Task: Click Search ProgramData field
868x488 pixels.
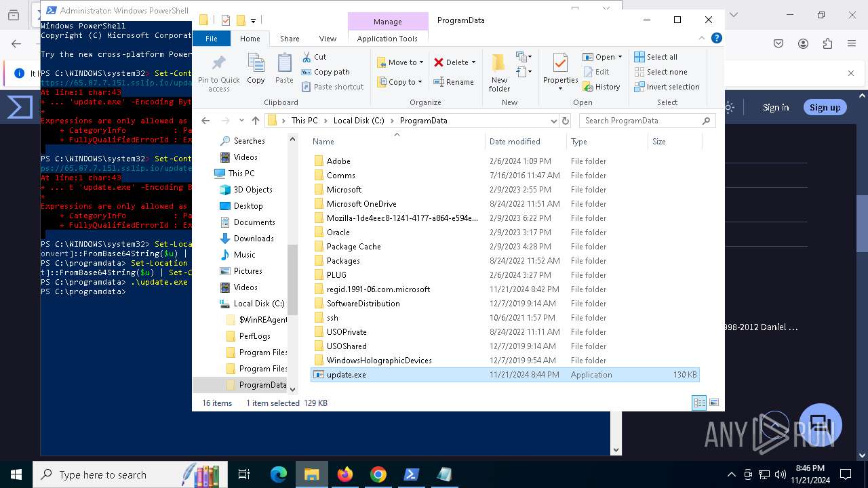Action: click(647, 121)
